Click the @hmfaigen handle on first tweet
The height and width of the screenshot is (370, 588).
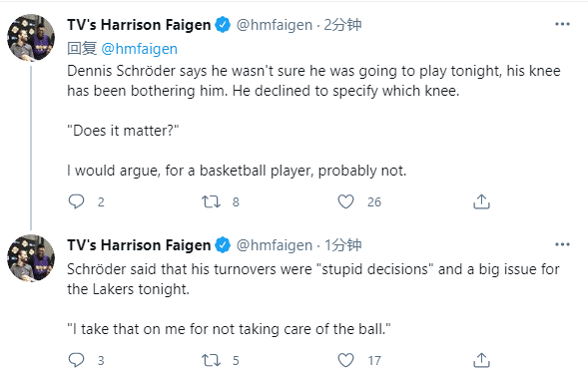tap(275, 25)
